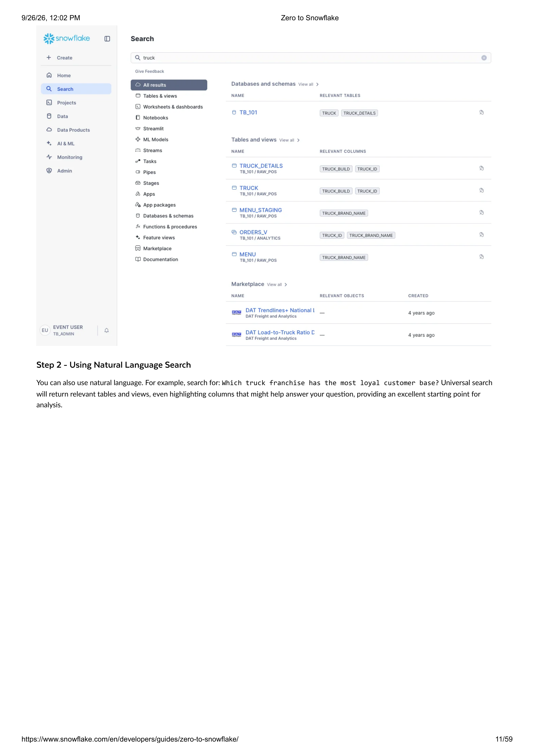
Task: Click copy icon in TRUCK_DETAILS row
Action: (x=481, y=168)
